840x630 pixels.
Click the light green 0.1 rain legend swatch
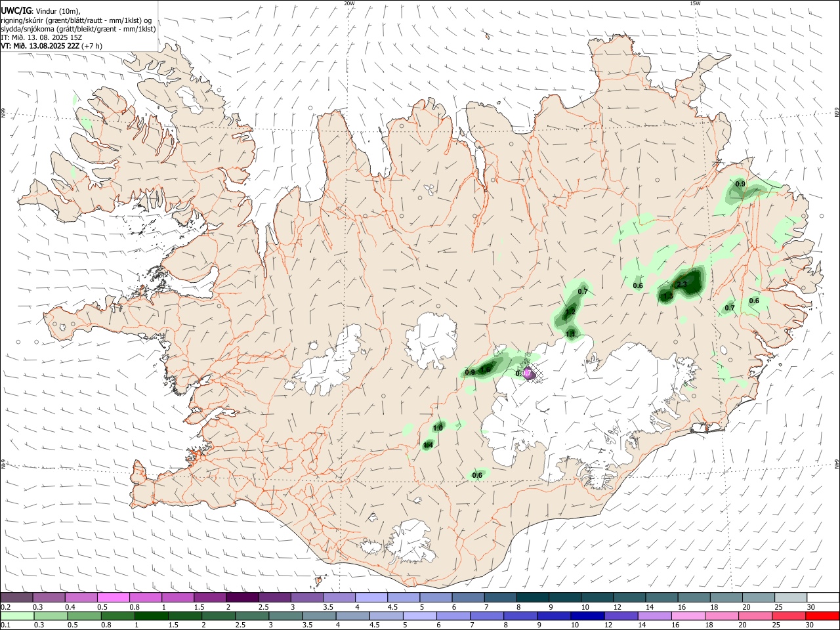click(x=16, y=616)
